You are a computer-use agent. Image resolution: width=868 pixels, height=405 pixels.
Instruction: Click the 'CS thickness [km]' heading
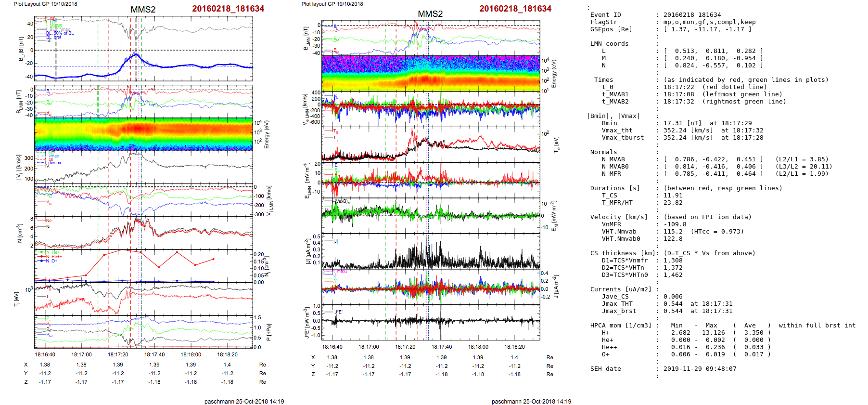coord(623,253)
